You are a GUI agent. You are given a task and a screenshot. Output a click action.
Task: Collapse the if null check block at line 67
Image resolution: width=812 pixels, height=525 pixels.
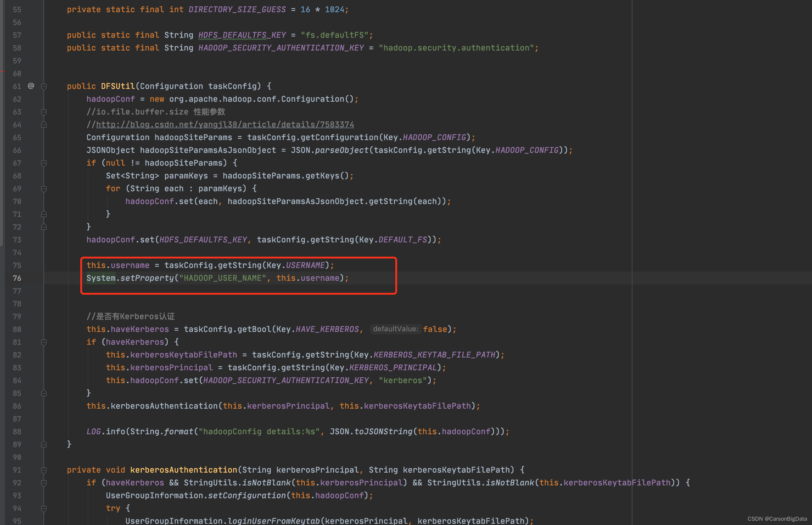point(44,163)
